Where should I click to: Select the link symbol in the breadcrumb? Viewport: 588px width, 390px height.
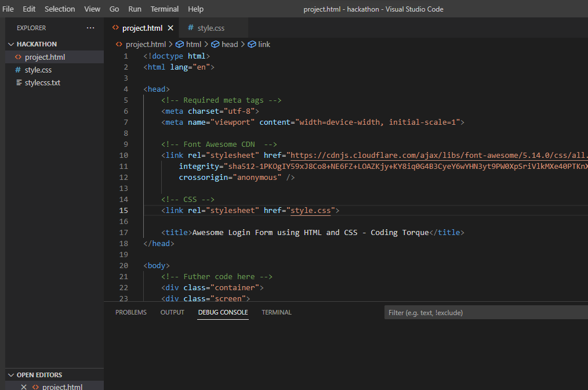pyautogui.click(x=259, y=44)
